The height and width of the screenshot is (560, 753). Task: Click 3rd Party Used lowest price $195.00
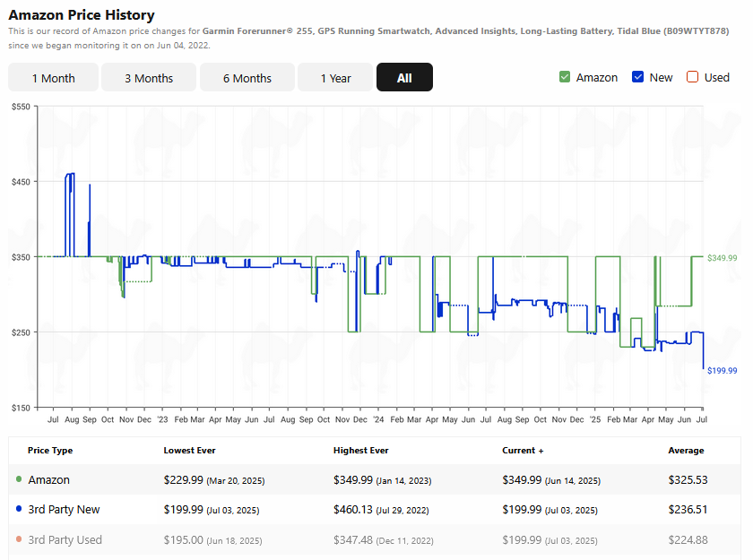[184, 540]
